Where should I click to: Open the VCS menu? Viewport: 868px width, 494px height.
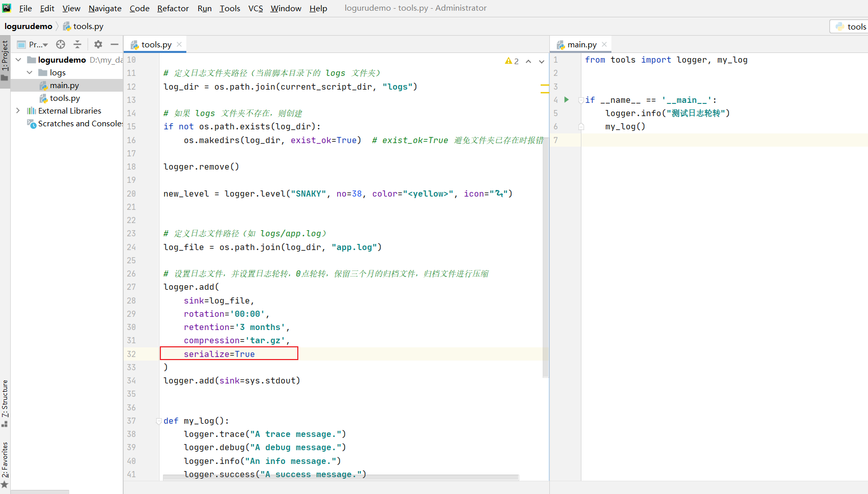click(x=255, y=8)
